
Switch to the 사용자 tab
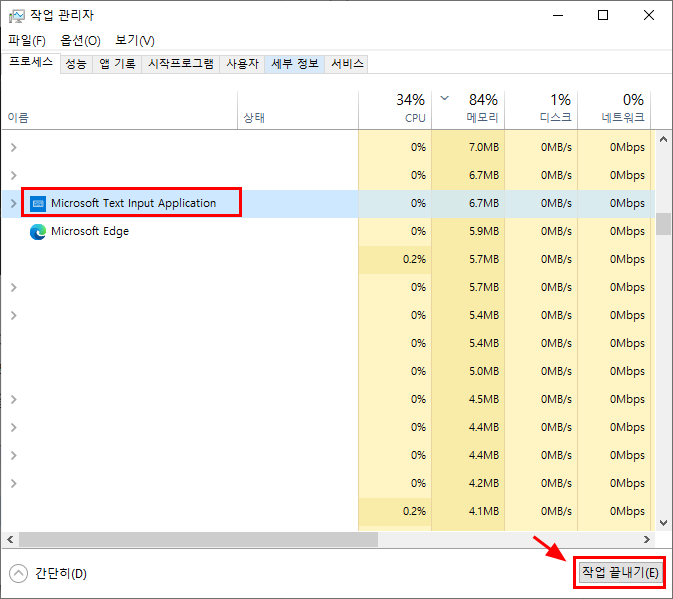tap(243, 64)
